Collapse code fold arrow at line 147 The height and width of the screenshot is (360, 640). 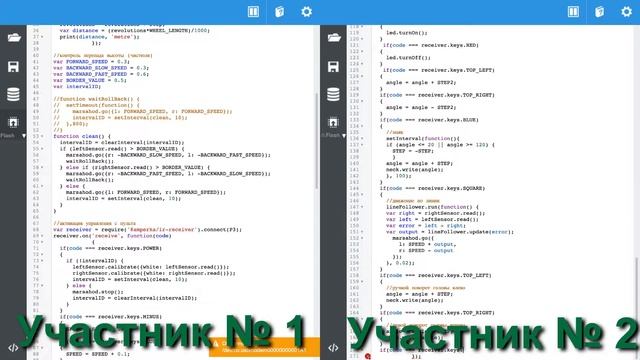[362, 207]
